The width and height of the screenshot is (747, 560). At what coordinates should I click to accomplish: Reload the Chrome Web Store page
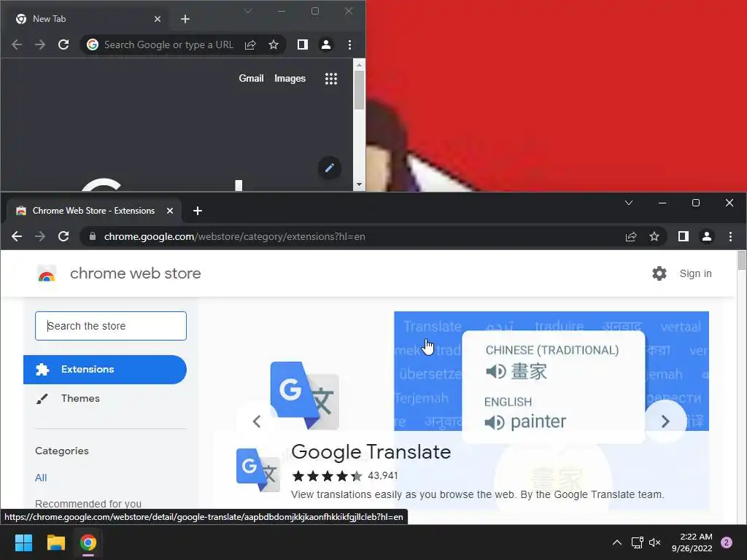click(x=63, y=236)
